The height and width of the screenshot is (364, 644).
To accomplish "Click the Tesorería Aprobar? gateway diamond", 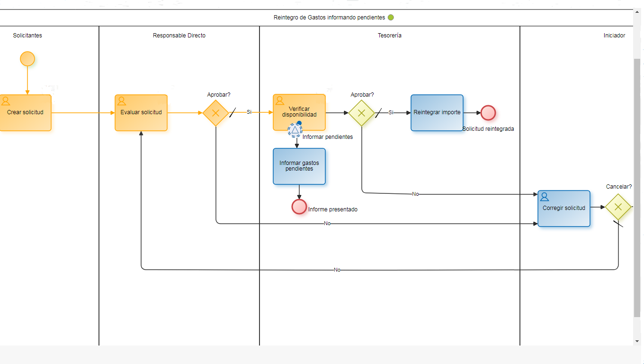I will click(362, 113).
